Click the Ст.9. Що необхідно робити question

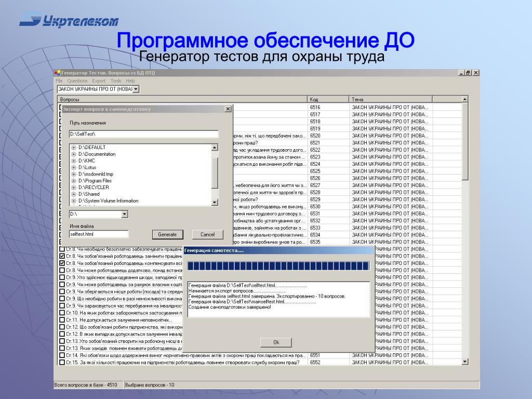tap(124, 299)
